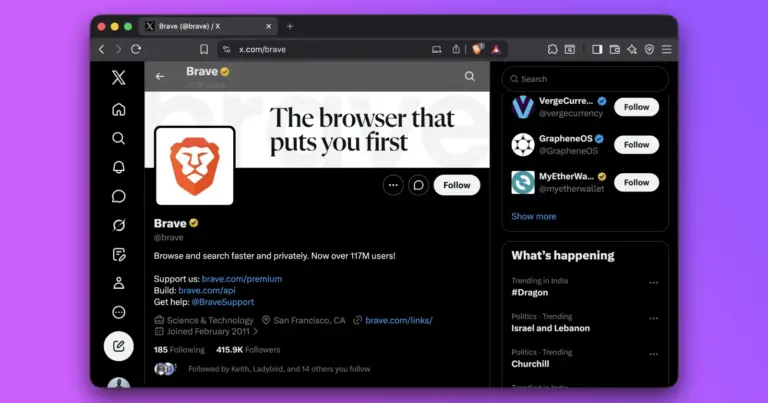Toggle the browser sidebar panel
The height and width of the screenshot is (403, 768).
[x=597, y=49]
